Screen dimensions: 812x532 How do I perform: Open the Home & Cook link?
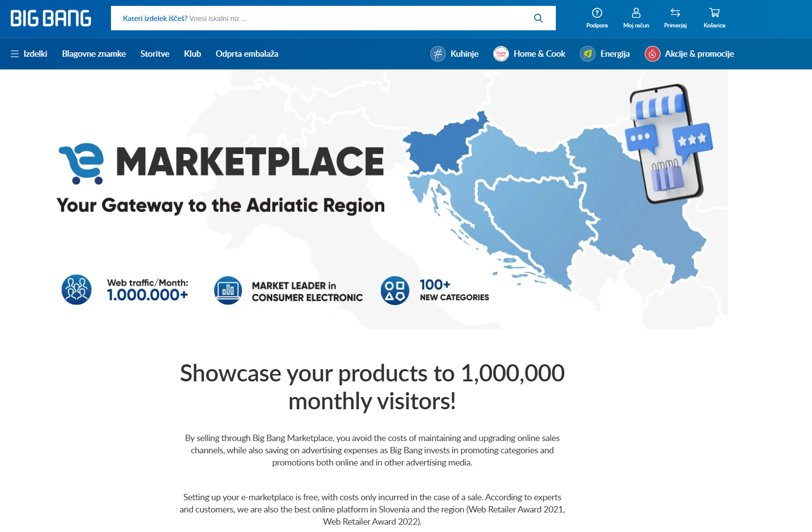[539, 54]
